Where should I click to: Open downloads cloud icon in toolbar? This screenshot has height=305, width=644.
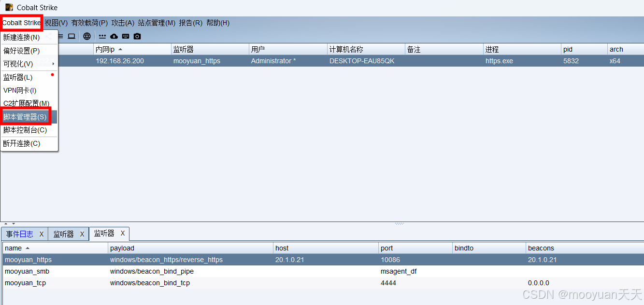click(x=114, y=36)
